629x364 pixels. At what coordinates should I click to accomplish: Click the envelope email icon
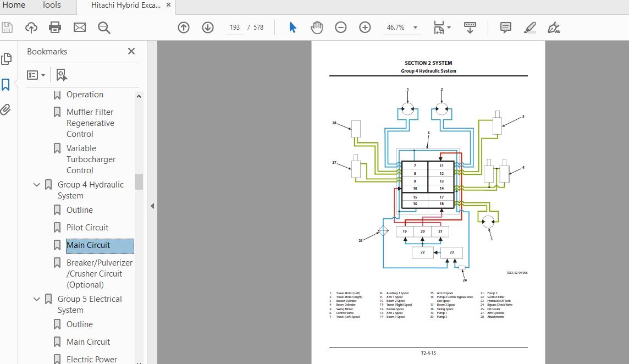point(80,27)
